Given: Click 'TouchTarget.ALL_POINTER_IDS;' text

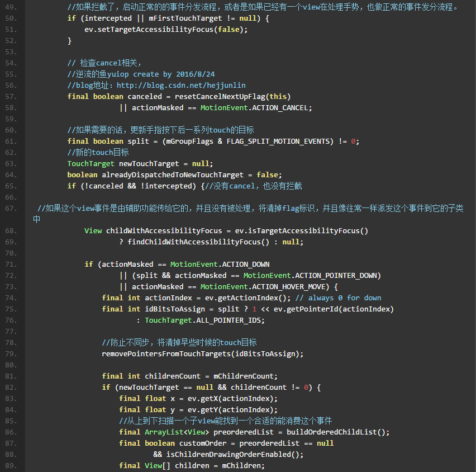Looking at the screenshot, I should [204, 320].
